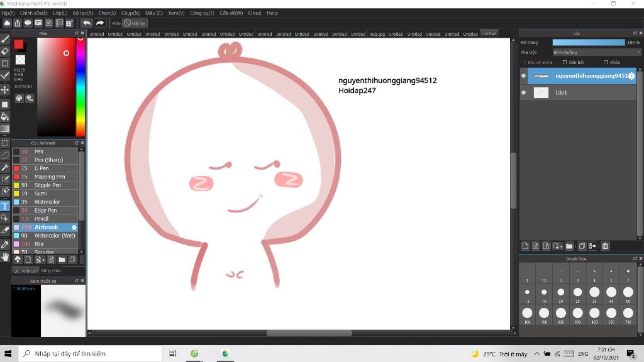This screenshot has width=644, height=362.
Task: Toggle Bảo vệ alpha checkbox
Action: point(524,62)
